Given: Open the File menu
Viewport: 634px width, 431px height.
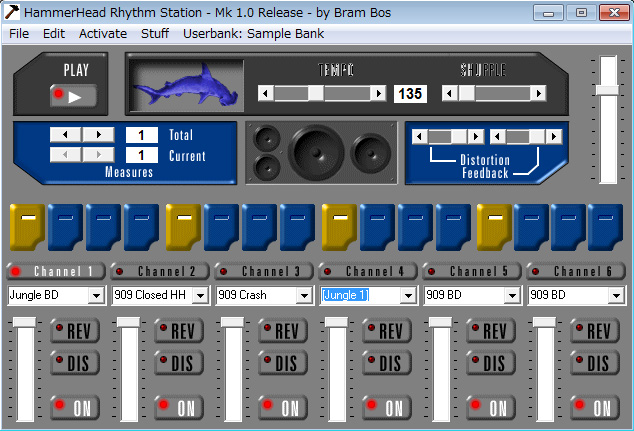Looking at the screenshot, I should coord(19,33).
